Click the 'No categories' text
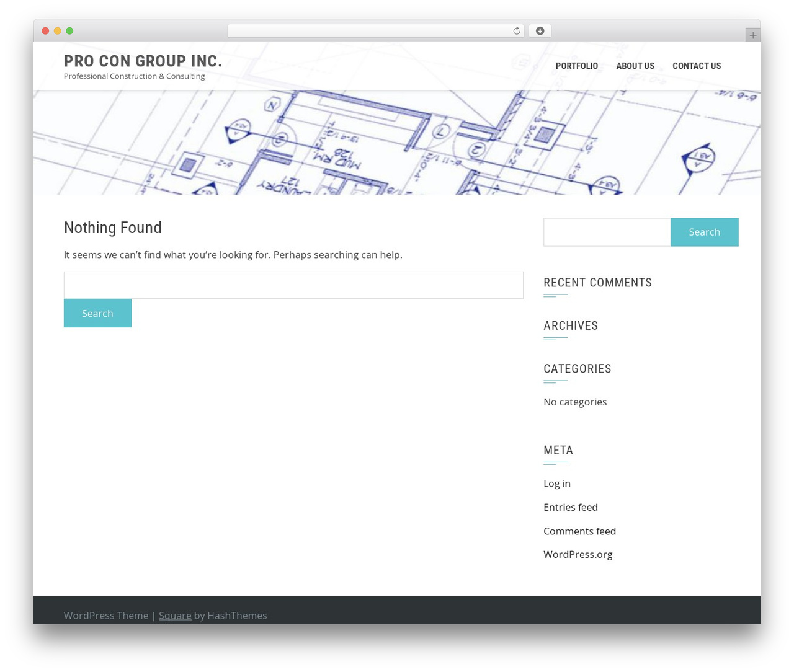 [575, 402]
